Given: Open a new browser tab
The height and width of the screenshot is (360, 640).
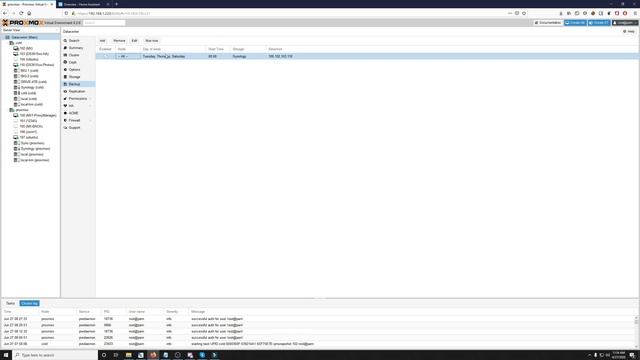Looking at the screenshot, I should [x=116, y=4].
